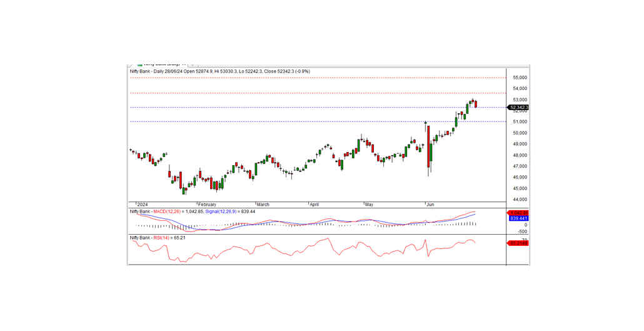Select the Nifty Bank chart tab

(161, 64)
